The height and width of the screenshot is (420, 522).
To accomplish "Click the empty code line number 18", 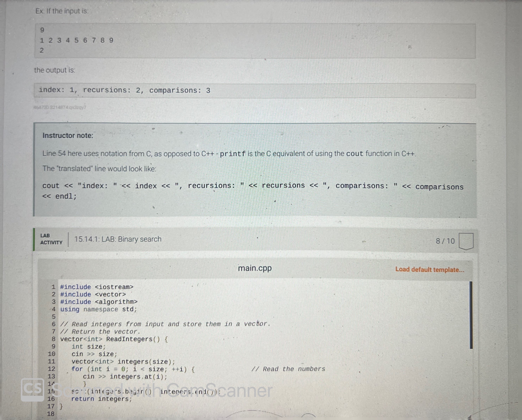I will click(x=51, y=414).
